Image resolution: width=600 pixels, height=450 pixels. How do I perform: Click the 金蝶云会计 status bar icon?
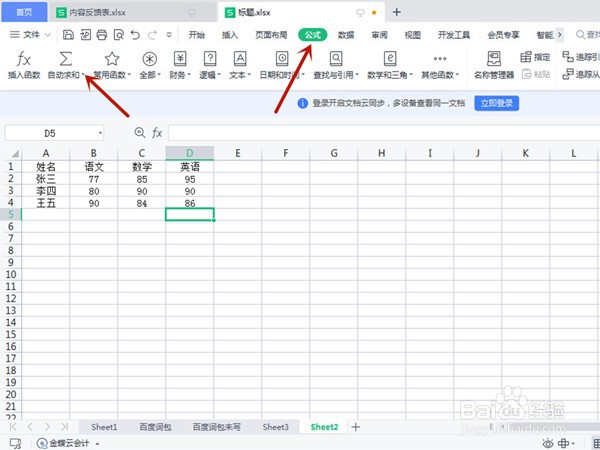click(x=42, y=443)
